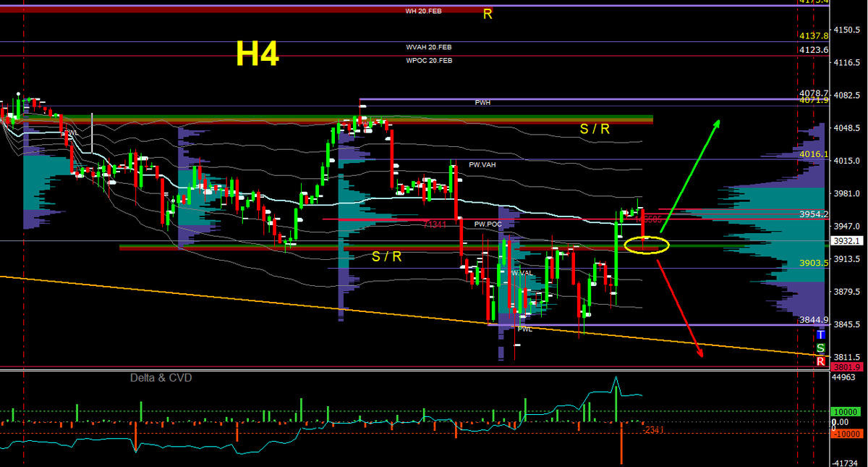Click the S / R label near price 4048.5
868x467 pixels.
point(595,129)
